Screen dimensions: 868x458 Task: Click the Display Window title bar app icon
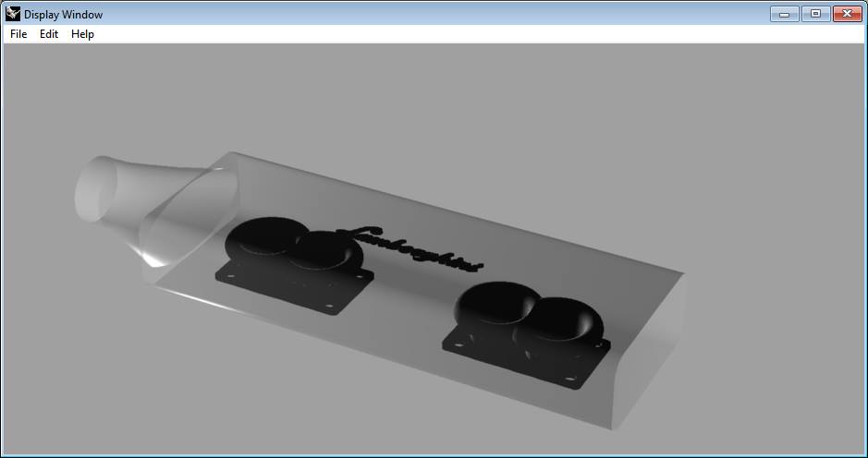(13, 15)
